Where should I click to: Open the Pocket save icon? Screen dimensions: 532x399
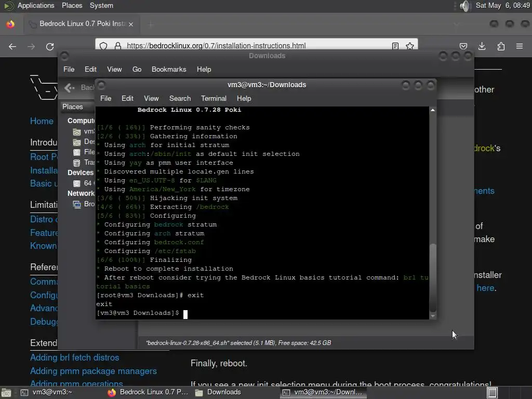click(463, 46)
